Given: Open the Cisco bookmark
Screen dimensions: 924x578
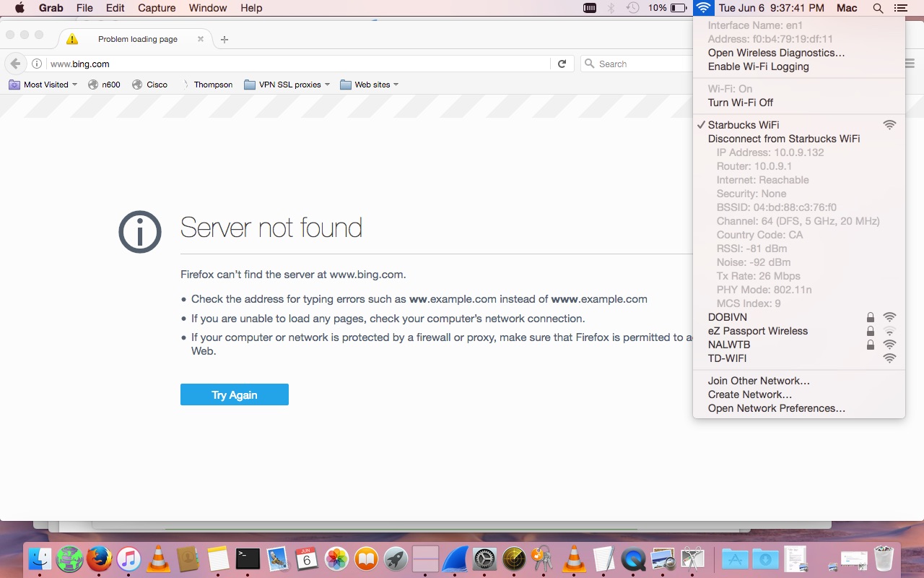Looking at the screenshot, I should point(149,85).
